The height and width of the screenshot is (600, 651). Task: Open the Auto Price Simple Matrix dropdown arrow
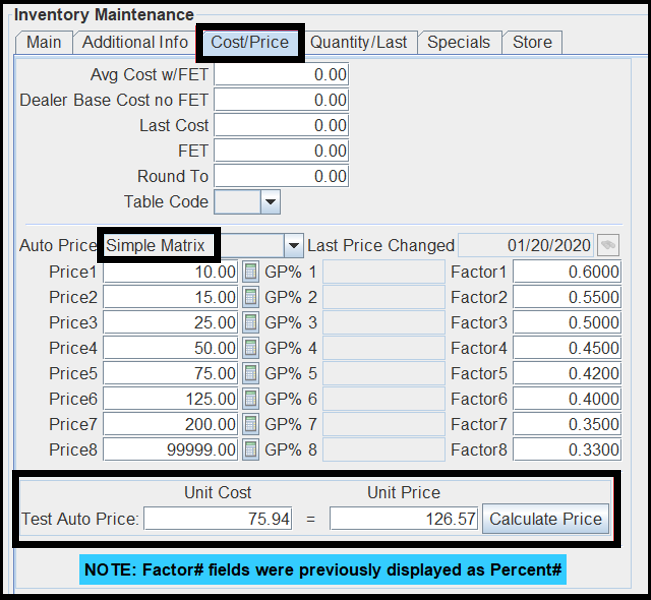pos(294,245)
